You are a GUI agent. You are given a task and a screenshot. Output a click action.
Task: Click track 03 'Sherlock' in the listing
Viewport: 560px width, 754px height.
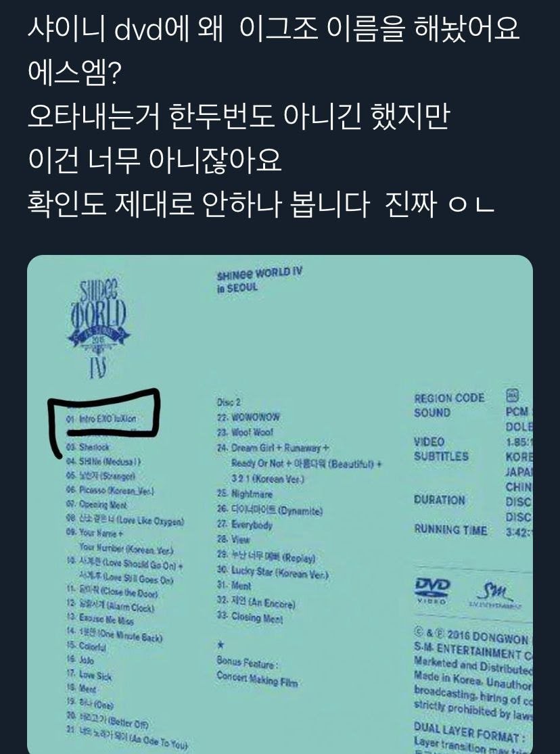pos(88,447)
